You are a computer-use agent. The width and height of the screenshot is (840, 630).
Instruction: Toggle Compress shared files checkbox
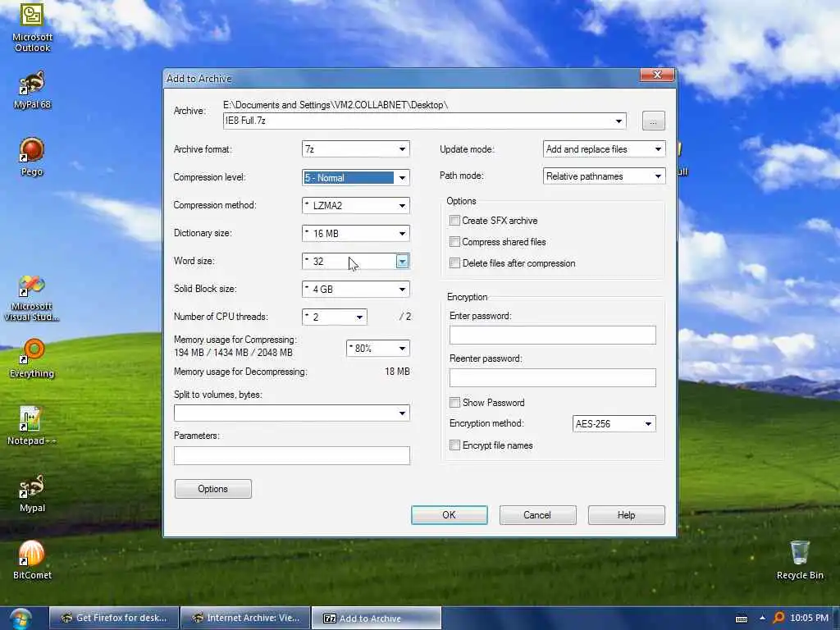[454, 242]
